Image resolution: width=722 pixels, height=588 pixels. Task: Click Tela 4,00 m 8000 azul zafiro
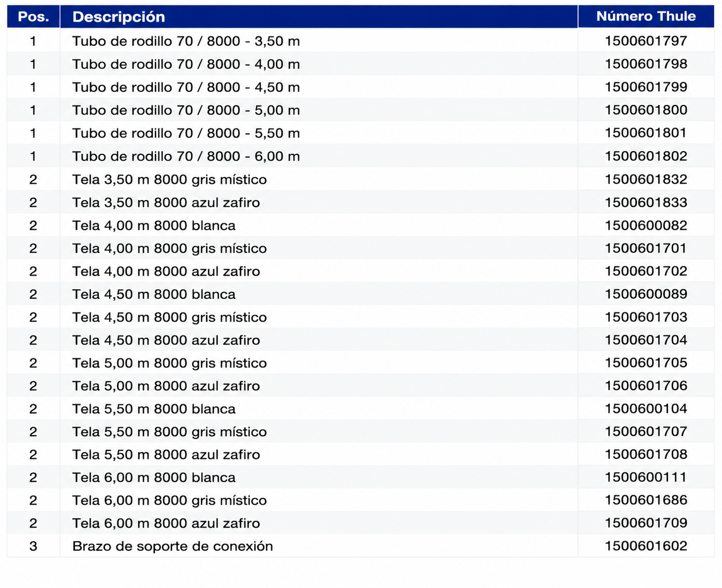pos(166,271)
